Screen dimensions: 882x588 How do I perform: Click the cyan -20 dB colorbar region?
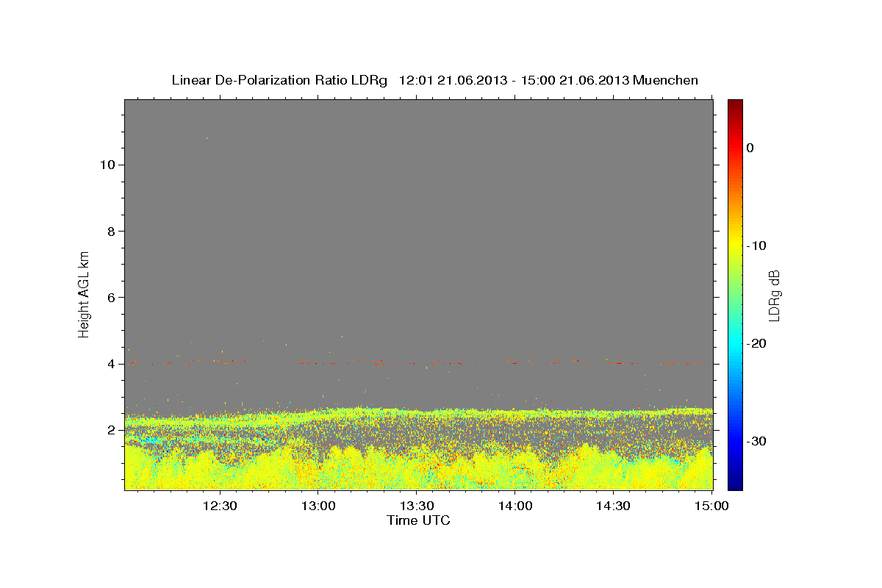735,343
